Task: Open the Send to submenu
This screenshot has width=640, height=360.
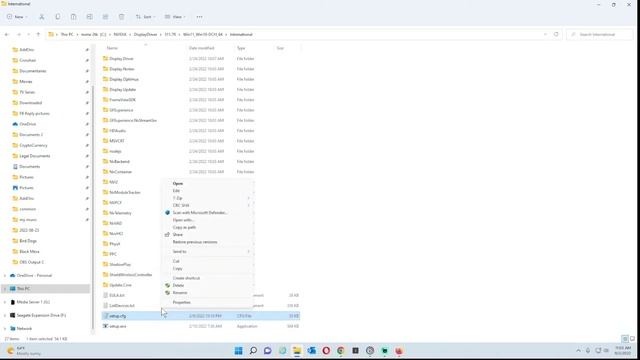Action: (208, 251)
